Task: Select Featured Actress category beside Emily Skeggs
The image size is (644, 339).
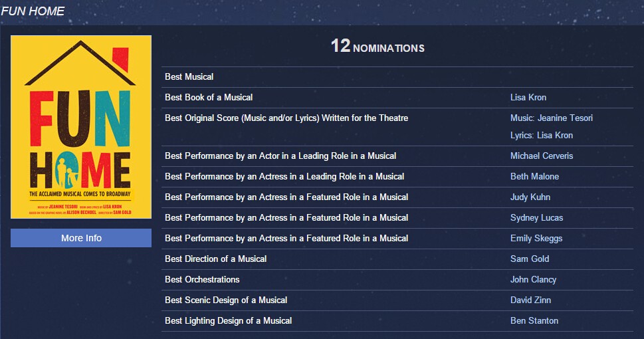Action: 286,239
